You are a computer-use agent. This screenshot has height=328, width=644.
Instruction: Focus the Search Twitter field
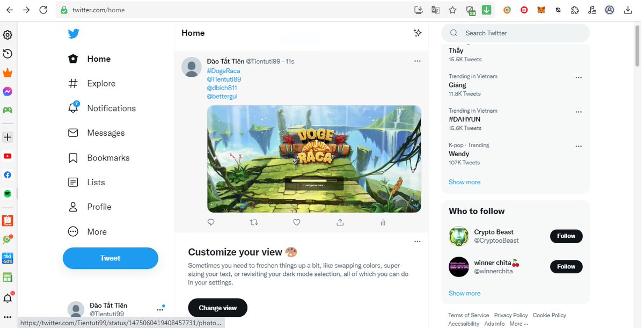click(x=515, y=33)
